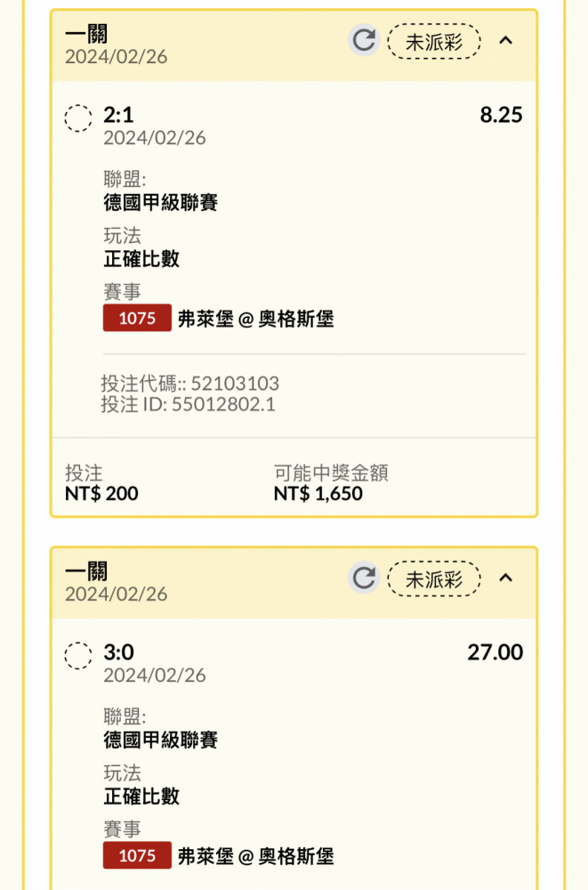This screenshot has height=890, width=588.
Task: Click the NT$ 200 stake amount
Action: tap(101, 493)
